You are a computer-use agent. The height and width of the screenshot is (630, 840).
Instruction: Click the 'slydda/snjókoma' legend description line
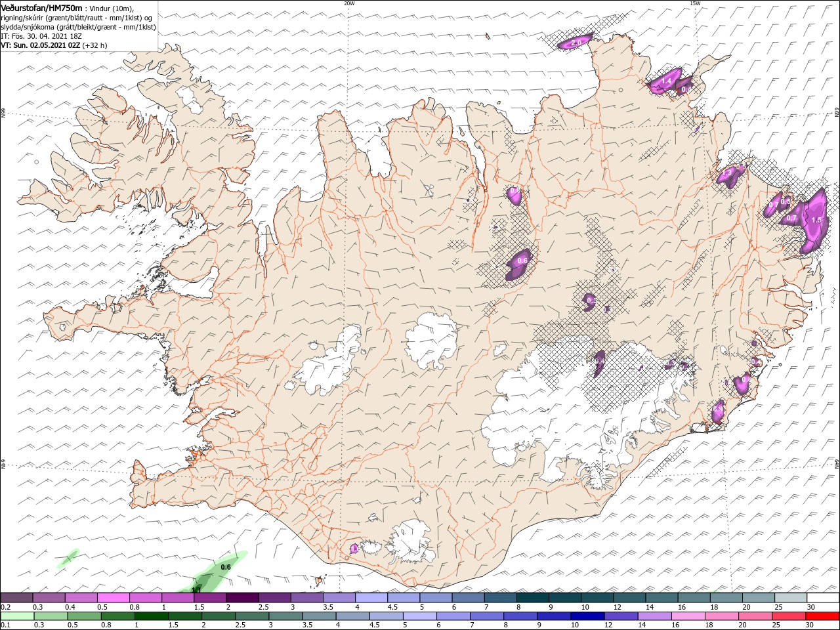[x=77, y=27]
